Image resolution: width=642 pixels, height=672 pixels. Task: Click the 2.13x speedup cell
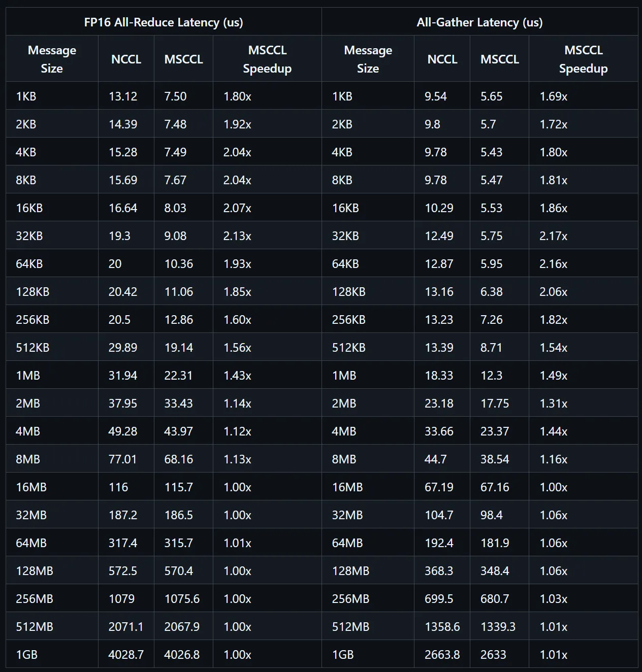click(x=237, y=236)
